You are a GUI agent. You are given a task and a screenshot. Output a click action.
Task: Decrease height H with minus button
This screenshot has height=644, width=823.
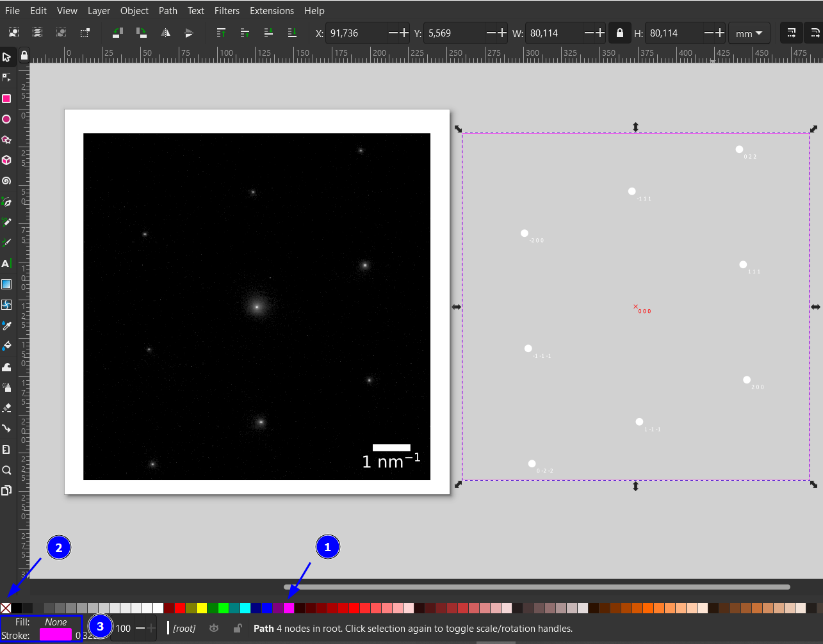(708, 33)
